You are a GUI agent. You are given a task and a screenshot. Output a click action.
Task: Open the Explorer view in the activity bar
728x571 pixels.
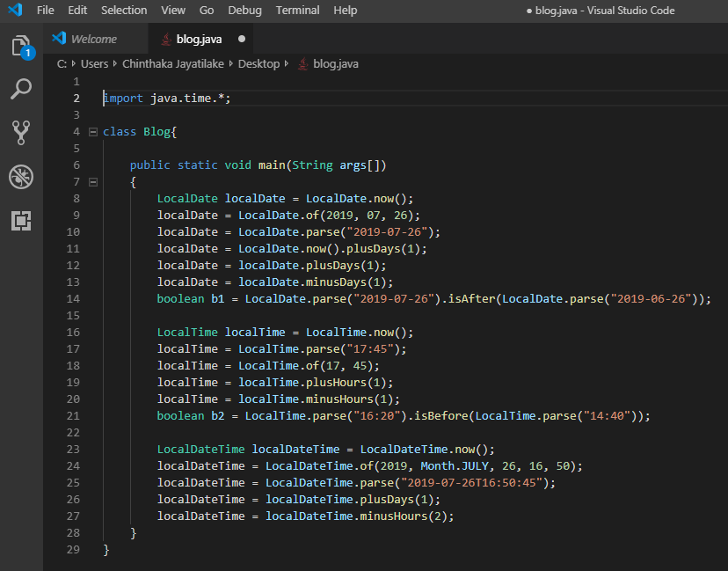[x=21, y=46]
